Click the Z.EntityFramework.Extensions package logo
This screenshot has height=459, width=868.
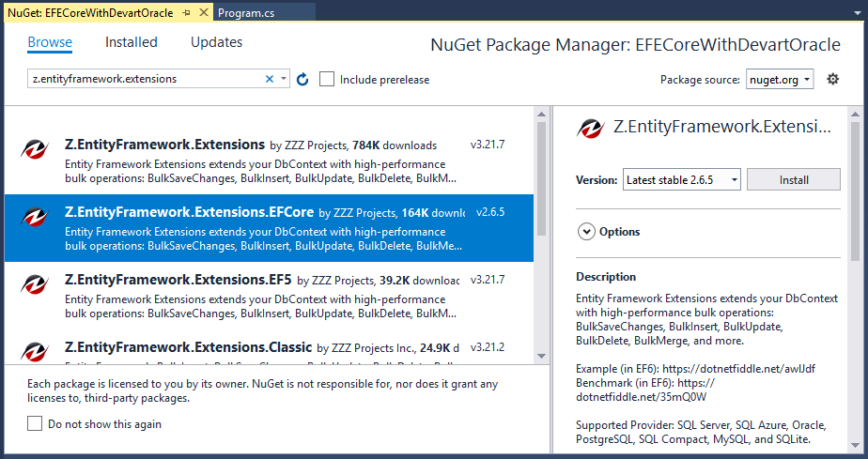(x=35, y=148)
